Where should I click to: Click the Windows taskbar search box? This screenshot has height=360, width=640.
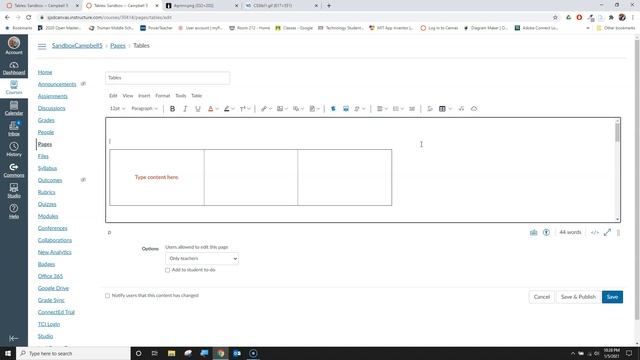[73, 353]
